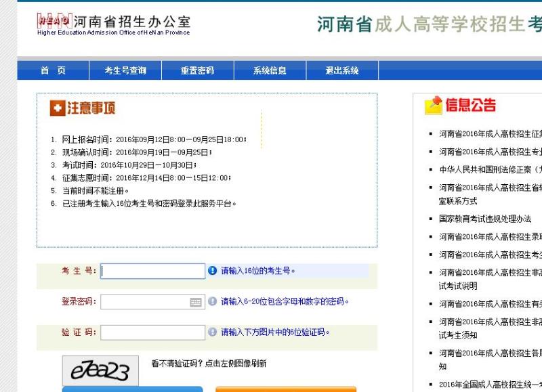Click the 征集志愿时间 notice line
Image resolution: width=542 pixels, height=392 pixels.
pyautogui.click(x=146, y=178)
